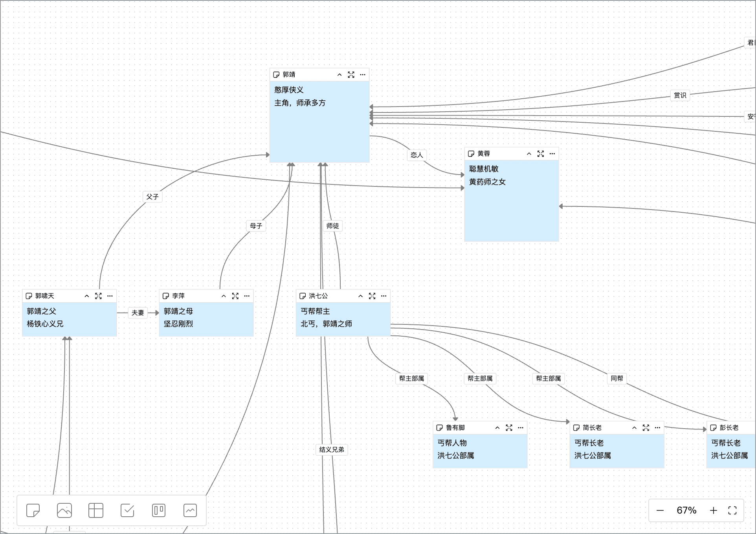Maximize the 黄蓉 card

pyautogui.click(x=541, y=154)
